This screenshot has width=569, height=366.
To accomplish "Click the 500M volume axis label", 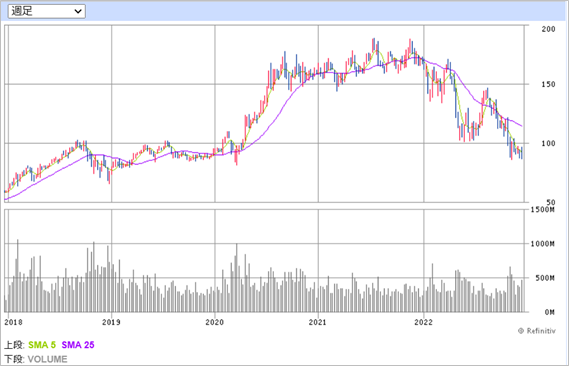I will pyautogui.click(x=545, y=278).
